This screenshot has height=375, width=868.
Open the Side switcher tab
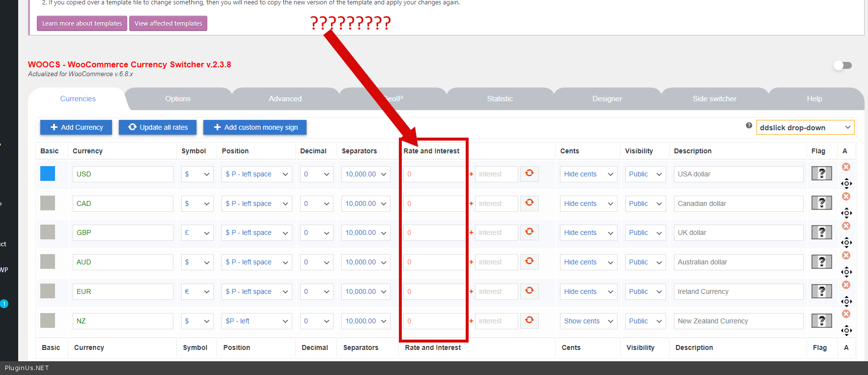point(714,99)
